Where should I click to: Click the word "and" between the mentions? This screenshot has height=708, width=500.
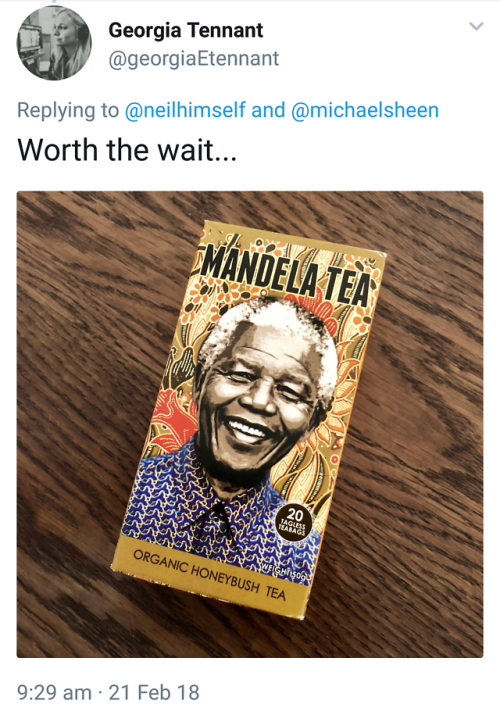tap(268, 110)
